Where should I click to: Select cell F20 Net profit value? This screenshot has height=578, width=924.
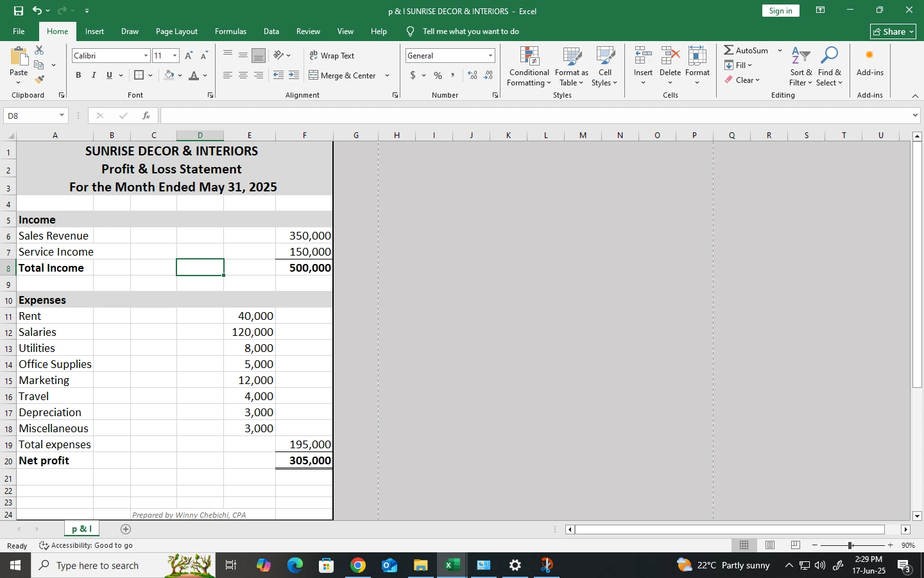[x=304, y=460]
